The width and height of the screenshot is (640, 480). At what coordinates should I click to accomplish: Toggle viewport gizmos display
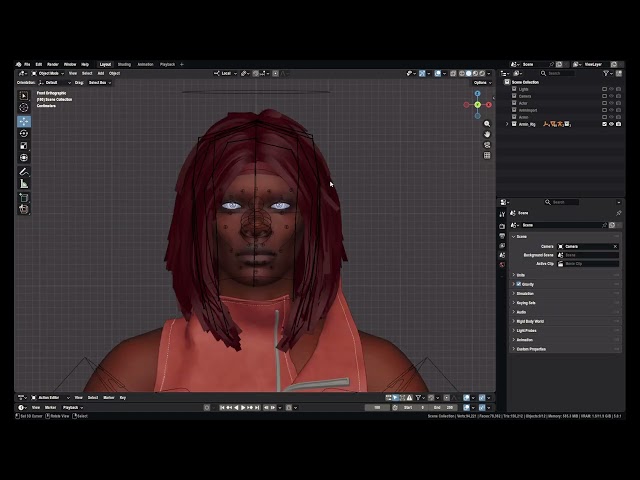422,73
